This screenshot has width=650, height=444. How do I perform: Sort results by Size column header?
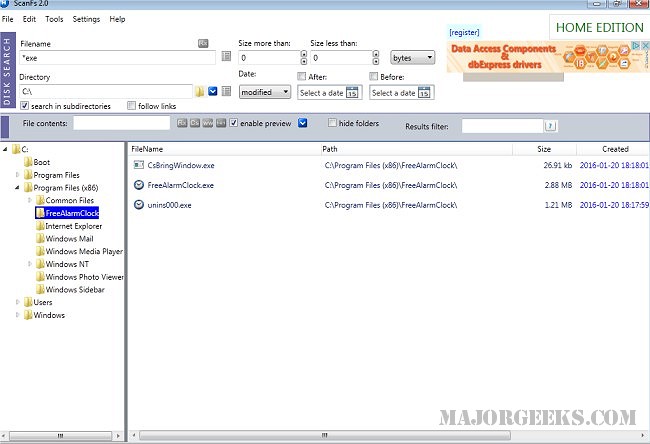(x=544, y=149)
